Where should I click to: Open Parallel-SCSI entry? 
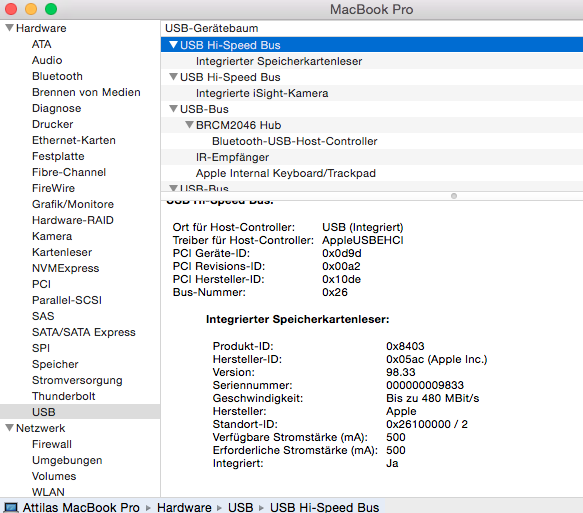tap(67, 300)
